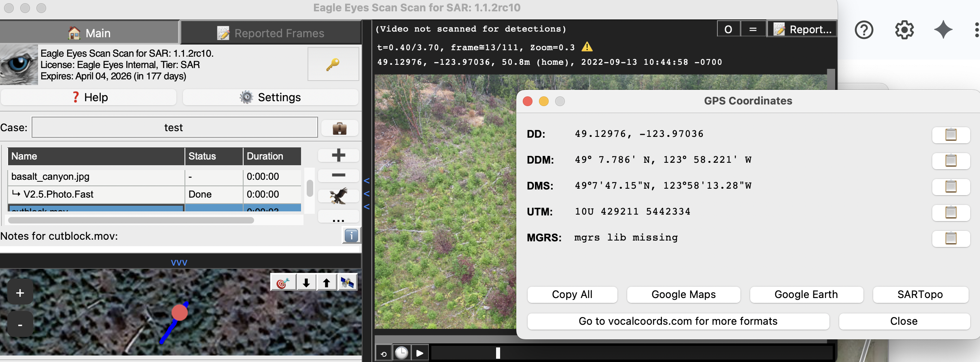This screenshot has height=362, width=980.
Task: Open coordinates in Google Earth
Action: pyautogui.click(x=806, y=295)
